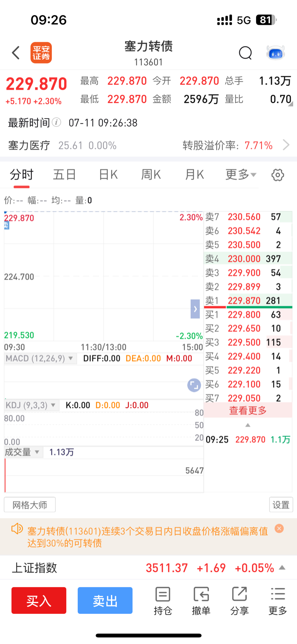Switch to the 五日 tab
The image size is (297, 644).
64,175
